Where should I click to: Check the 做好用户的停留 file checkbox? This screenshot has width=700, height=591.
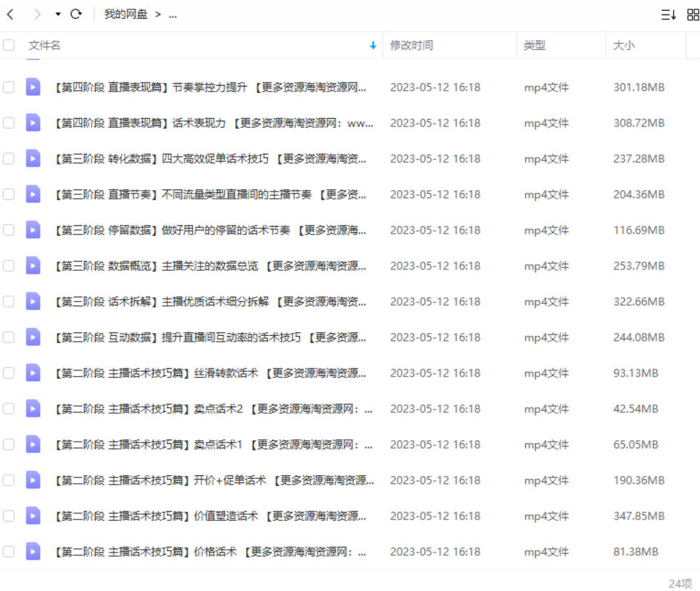tap(9, 229)
